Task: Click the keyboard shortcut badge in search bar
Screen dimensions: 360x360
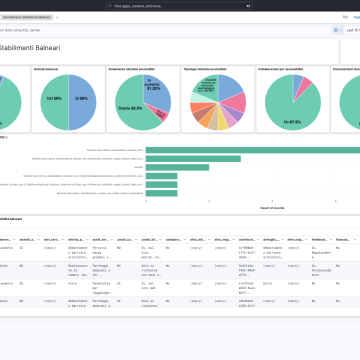Action: pyautogui.click(x=248, y=6)
